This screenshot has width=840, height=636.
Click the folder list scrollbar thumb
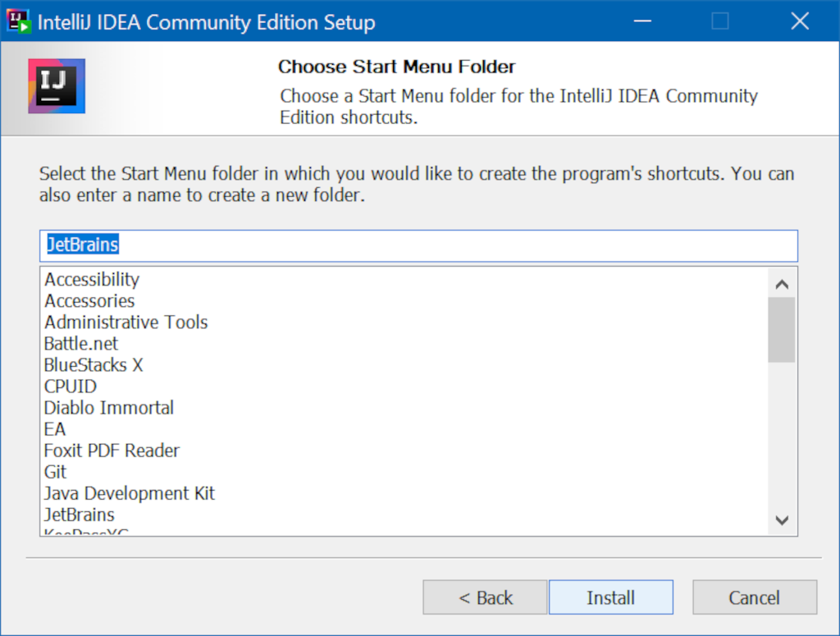(782, 330)
